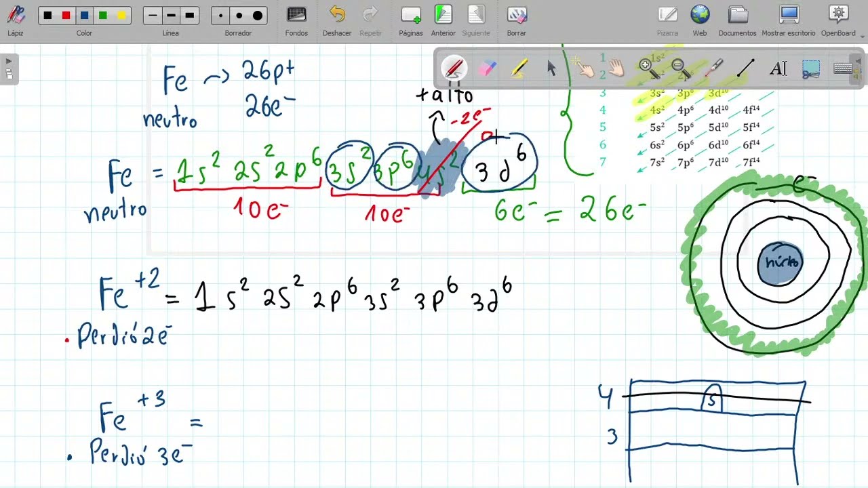Select the yellow highlighter tool
This screenshot has height=488, width=868.
[519, 68]
